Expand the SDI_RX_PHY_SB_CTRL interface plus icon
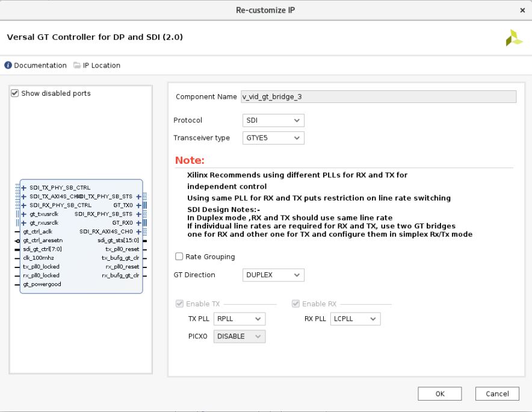The height and width of the screenshot is (412, 532). tap(24, 205)
